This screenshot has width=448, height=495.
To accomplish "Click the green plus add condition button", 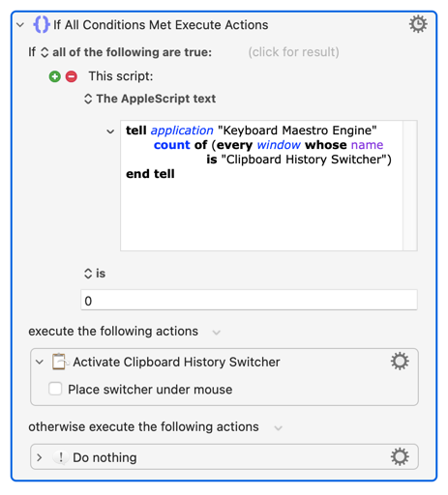I will (x=55, y=76).
